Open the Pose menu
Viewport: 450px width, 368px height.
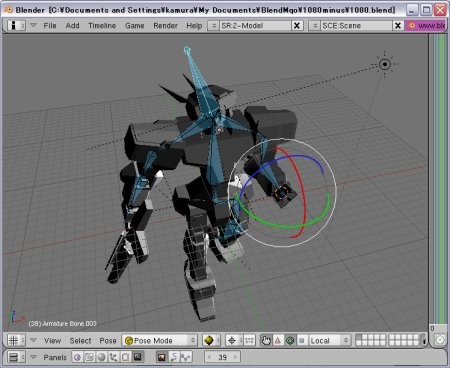point(108,341)
